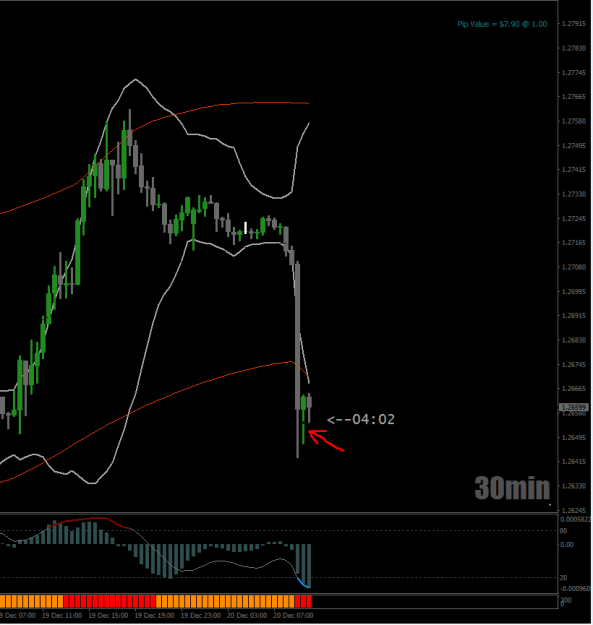Click the "20 Dec 07:00" time label
The height and width of the screenshot is (625, 593).
293,615
